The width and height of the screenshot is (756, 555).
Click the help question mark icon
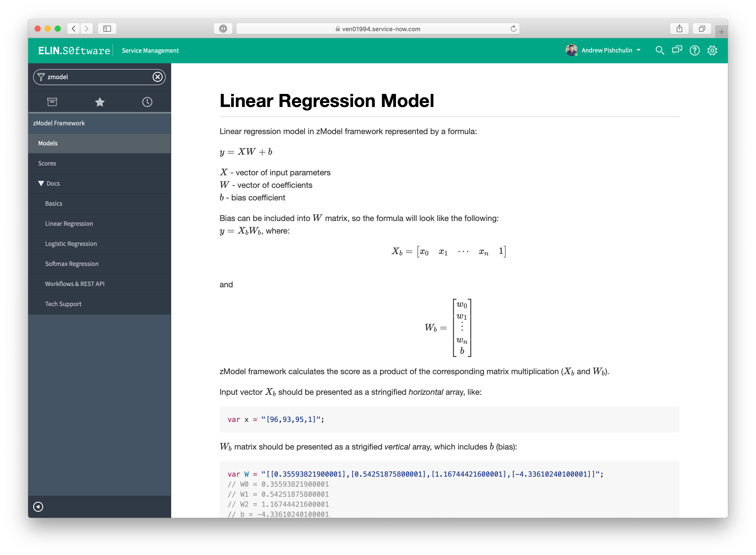(x=694, y=50)
